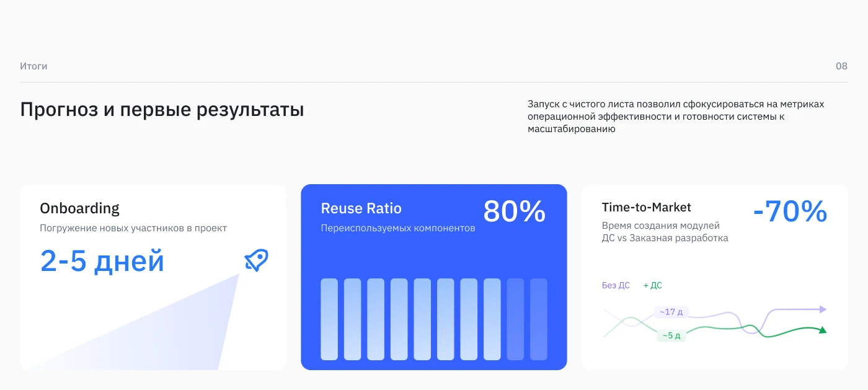Screen dimensions: 868x390
Task: Select the faded rightmost bar of the chart
Action: [x=539, y=319]
